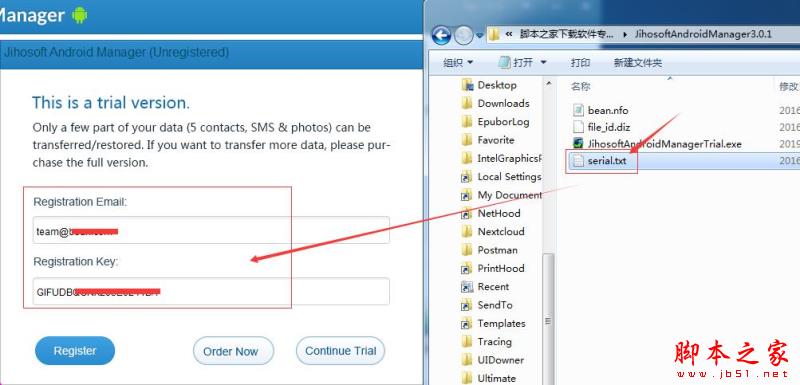The image size is (800, 385).
Task: Select Nextcloud folder in the tree
Action: [501, 232]
